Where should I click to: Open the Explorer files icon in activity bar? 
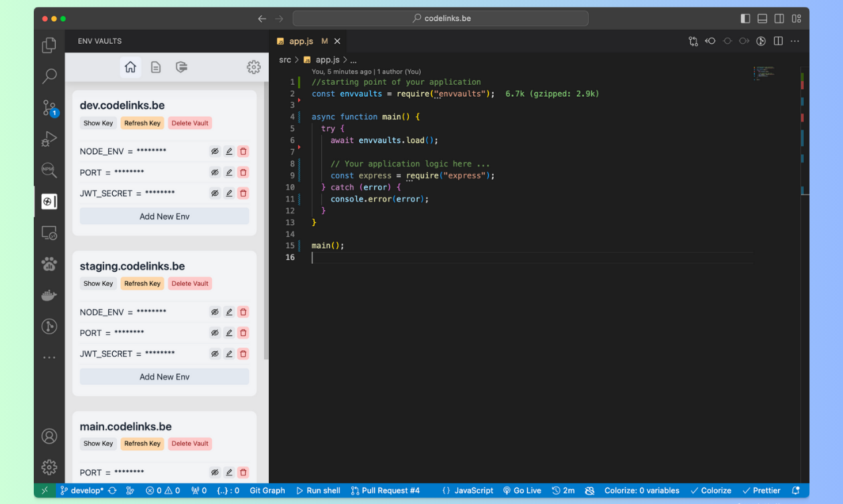point(49,45)
